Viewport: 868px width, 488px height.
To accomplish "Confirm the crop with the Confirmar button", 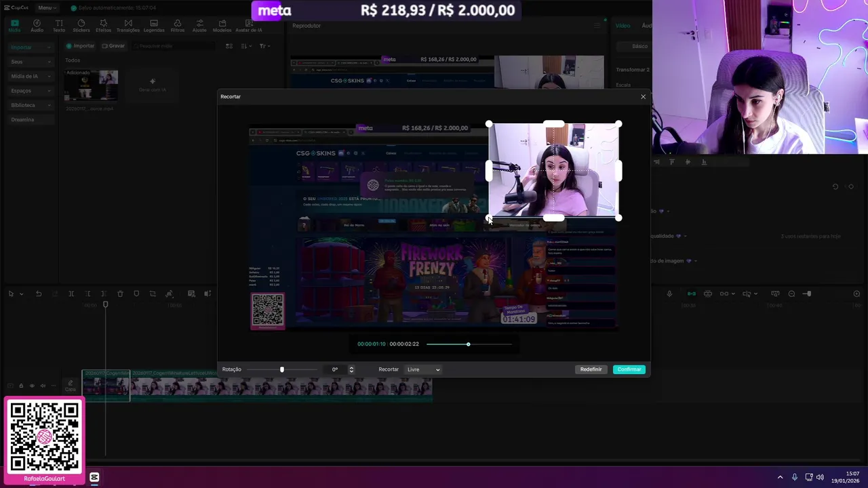I will click(629, 369).
